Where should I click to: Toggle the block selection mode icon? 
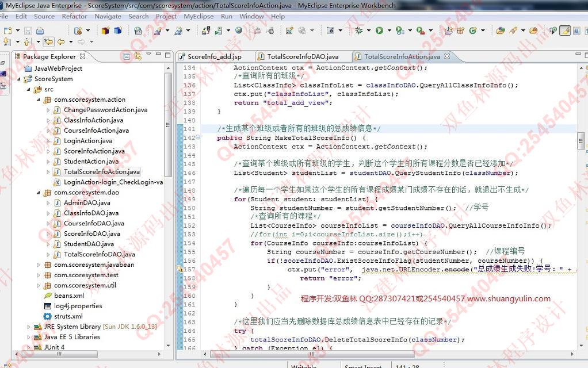[576, 30]
